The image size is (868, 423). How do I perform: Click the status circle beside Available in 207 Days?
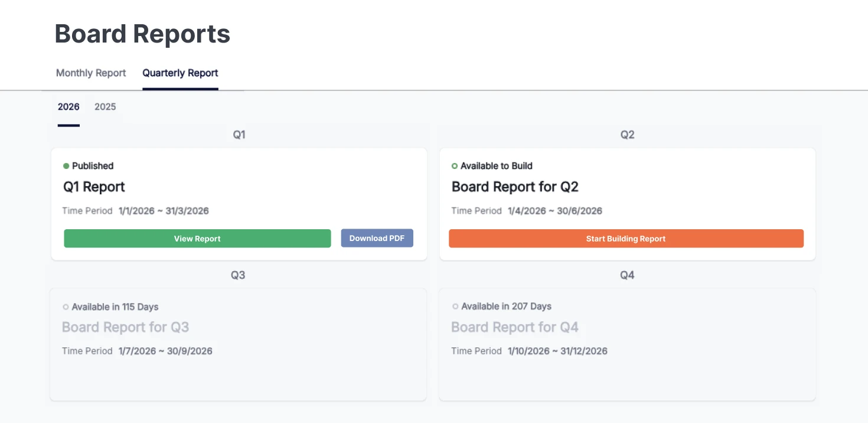pos(455,306)
